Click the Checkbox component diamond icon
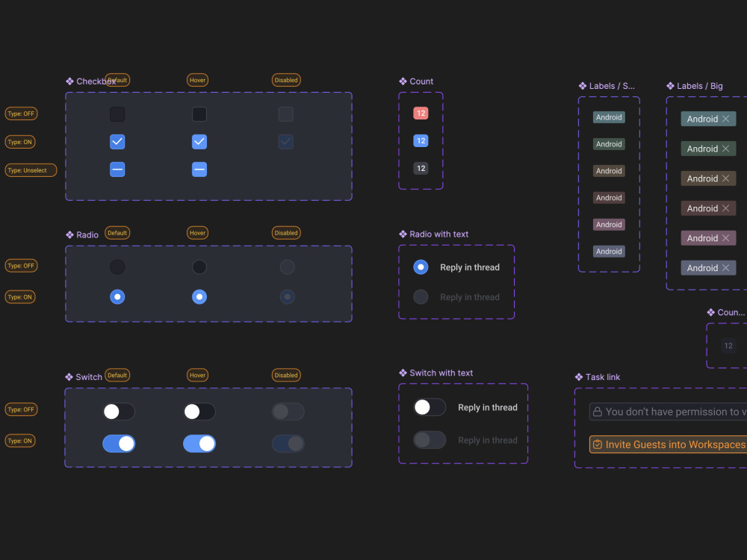This screenshot has width=747, height=560. (69, 81)
